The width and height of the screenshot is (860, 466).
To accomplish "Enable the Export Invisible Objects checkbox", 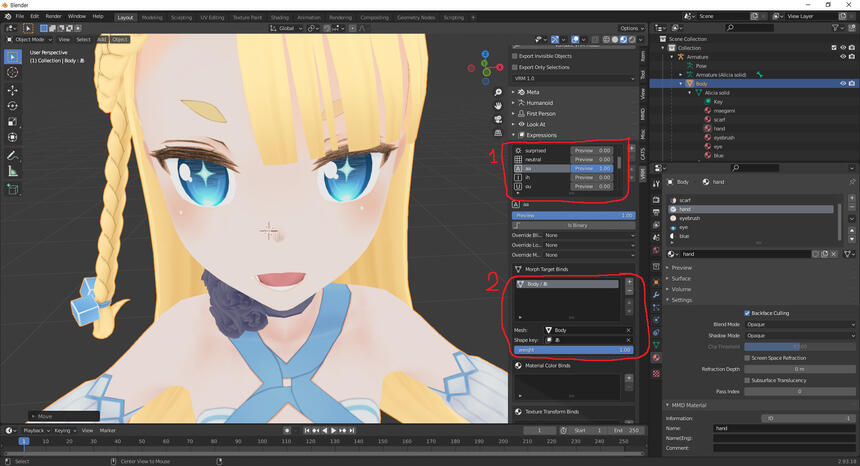I will tap(514, 56).
